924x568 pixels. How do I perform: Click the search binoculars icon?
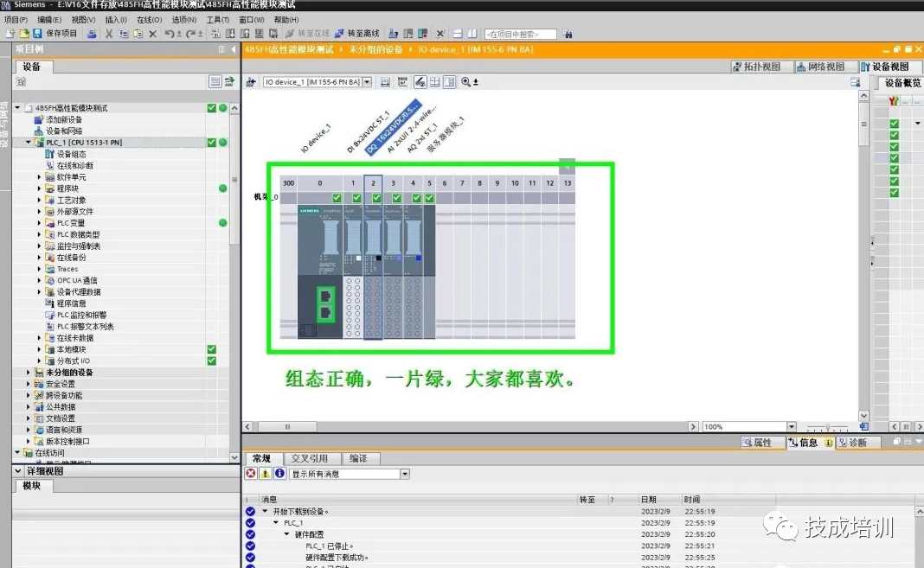567,34
